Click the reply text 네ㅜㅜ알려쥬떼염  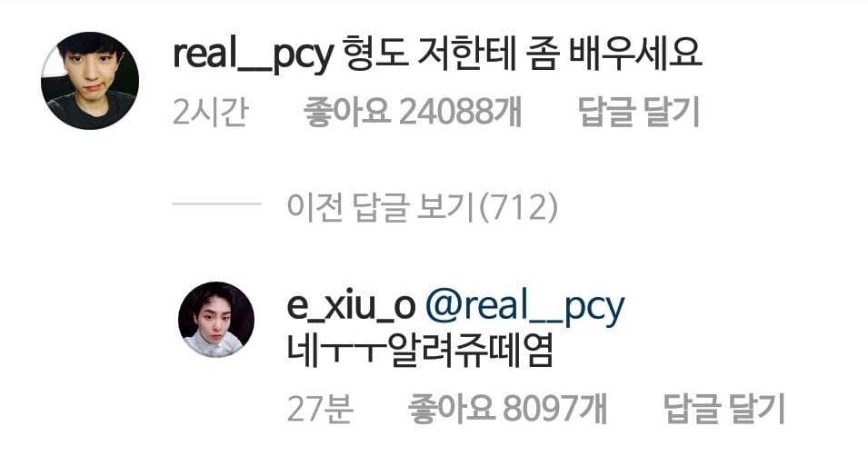420,351
